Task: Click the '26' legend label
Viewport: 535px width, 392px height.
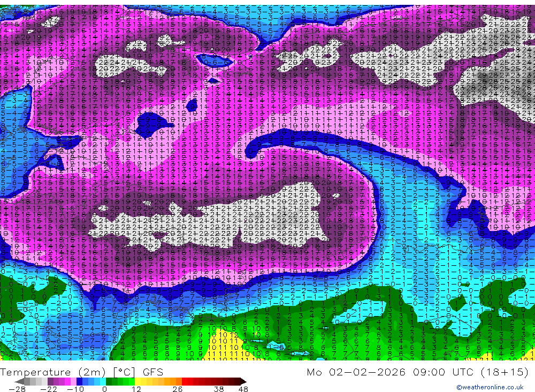Action: coord(178,389)
